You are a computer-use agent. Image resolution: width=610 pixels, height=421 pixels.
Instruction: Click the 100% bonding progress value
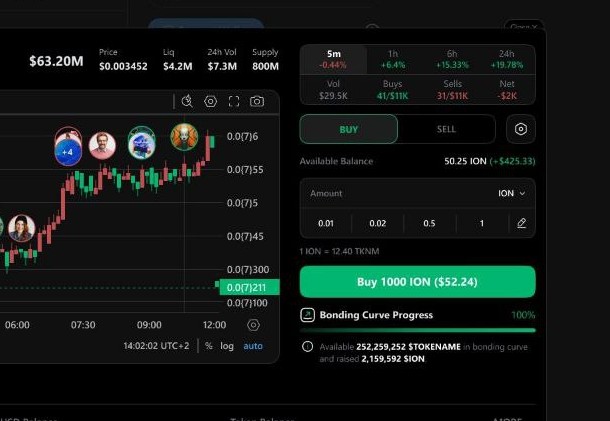pyautogui.click(x=523, y=315)
